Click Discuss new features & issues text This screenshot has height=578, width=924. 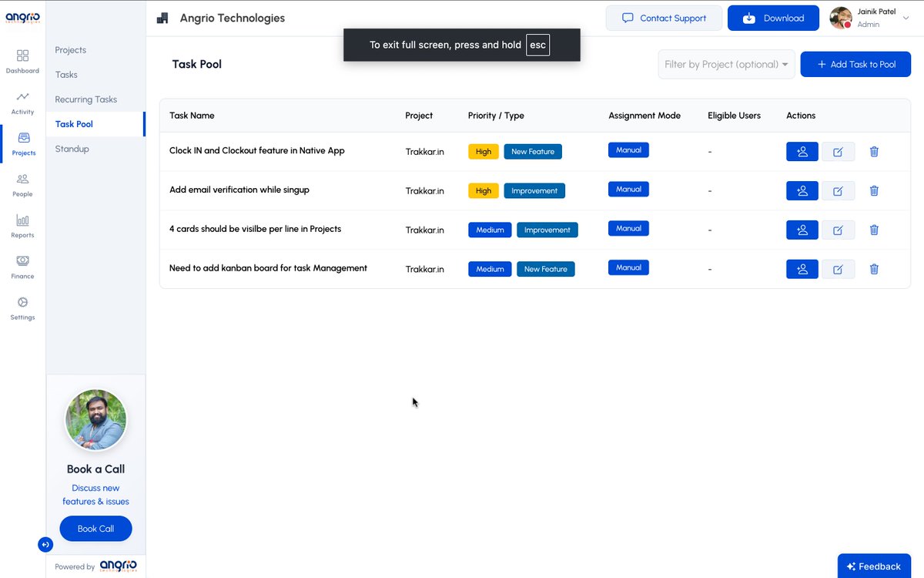point(95,495)
